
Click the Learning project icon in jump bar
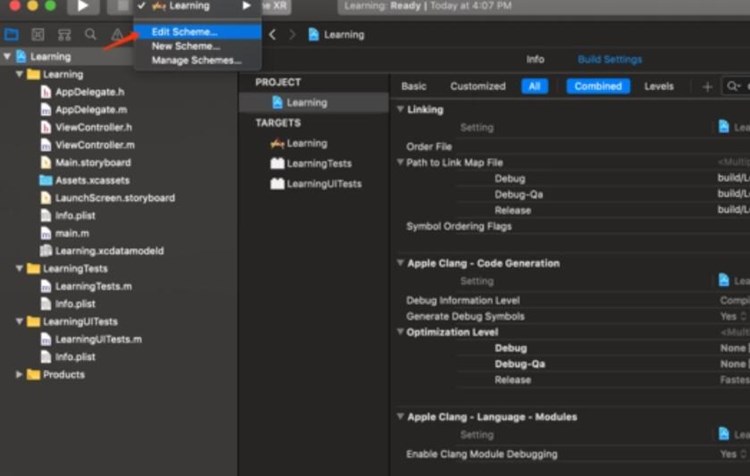[x=313, y=34]
